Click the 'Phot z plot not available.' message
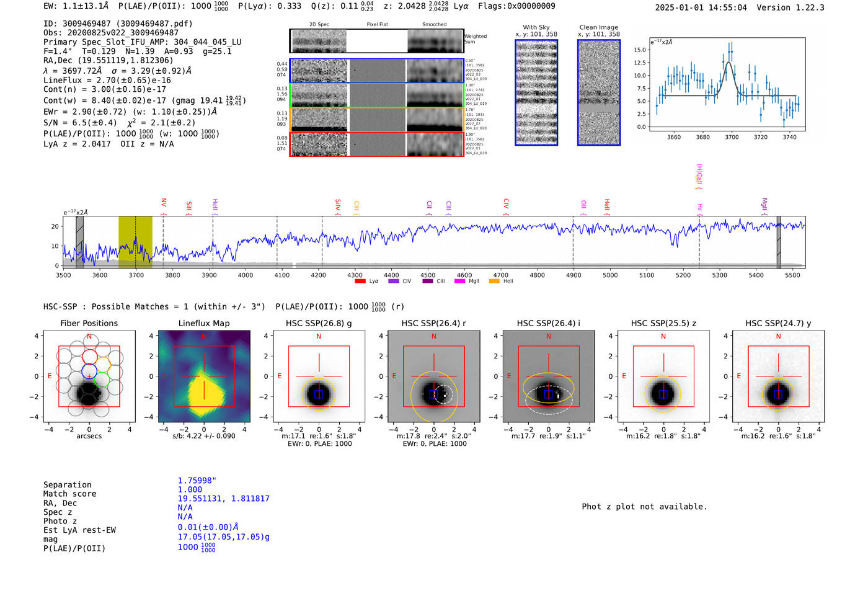Screen dimensions: 868x591 click(644, 507)
